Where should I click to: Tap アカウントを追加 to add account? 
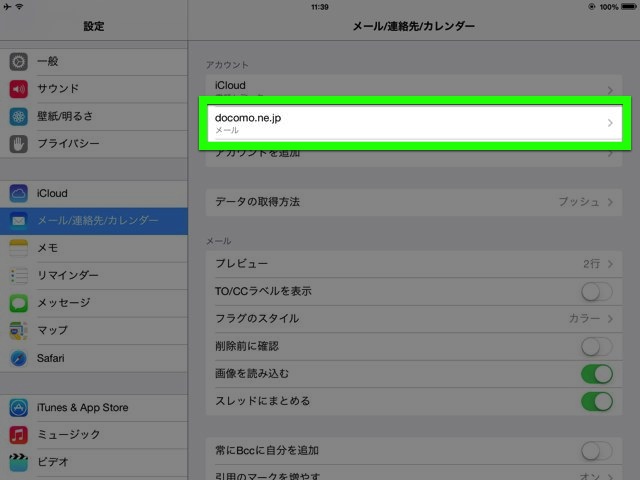[x=414, y=157]
